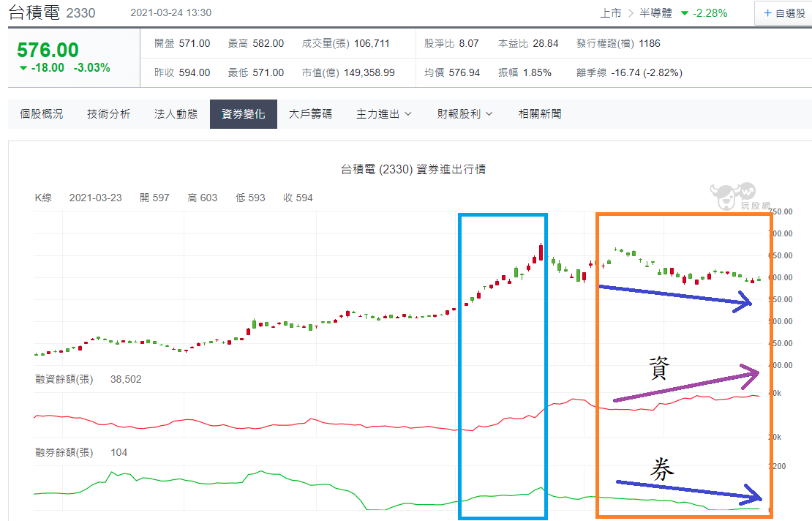812x521 pixels.
Task: Click the K線 date 2021-03-23
Action: [x=96, y=198]
